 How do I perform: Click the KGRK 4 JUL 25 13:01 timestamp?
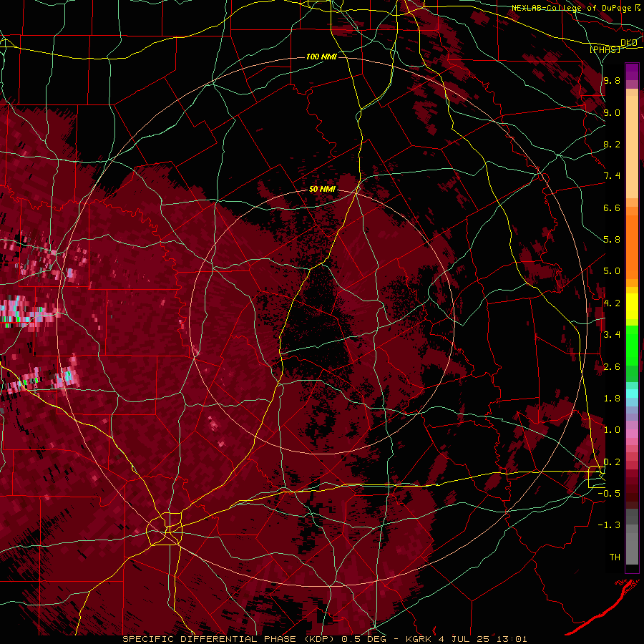click(x=467, y=639)
